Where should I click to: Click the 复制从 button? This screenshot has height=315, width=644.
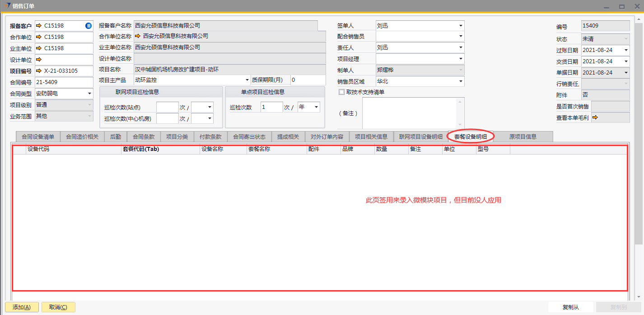click(x=571, y=307)
